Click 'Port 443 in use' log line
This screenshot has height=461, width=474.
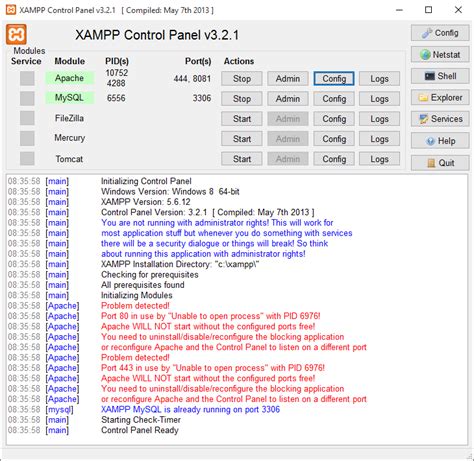213,368
